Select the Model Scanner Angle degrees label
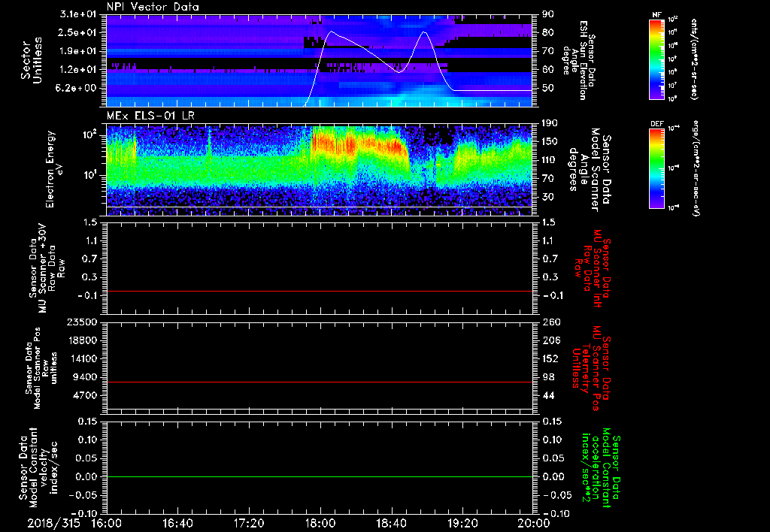Image resolution: width=770 pixels, height=532 pixels. [x=590, y=170]
